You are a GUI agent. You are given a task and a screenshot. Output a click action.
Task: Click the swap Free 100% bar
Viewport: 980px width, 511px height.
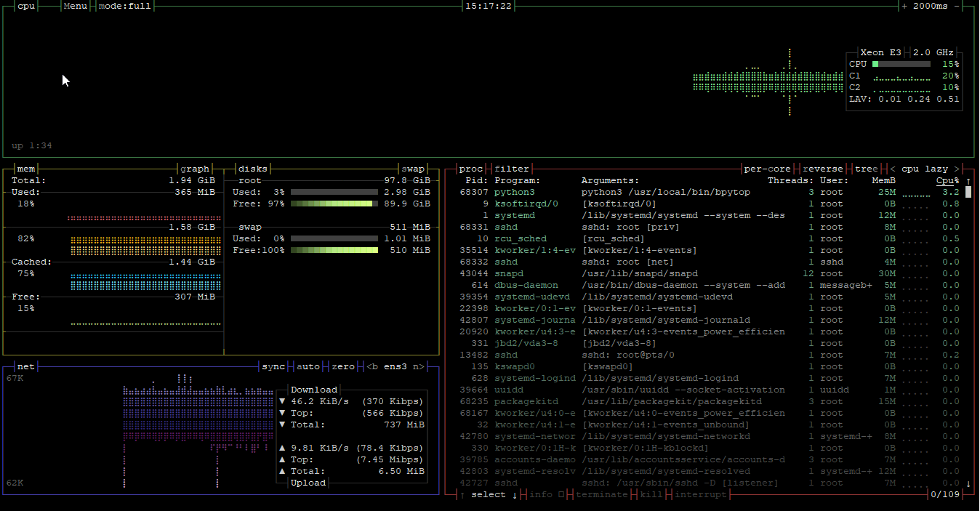point(334,250)
